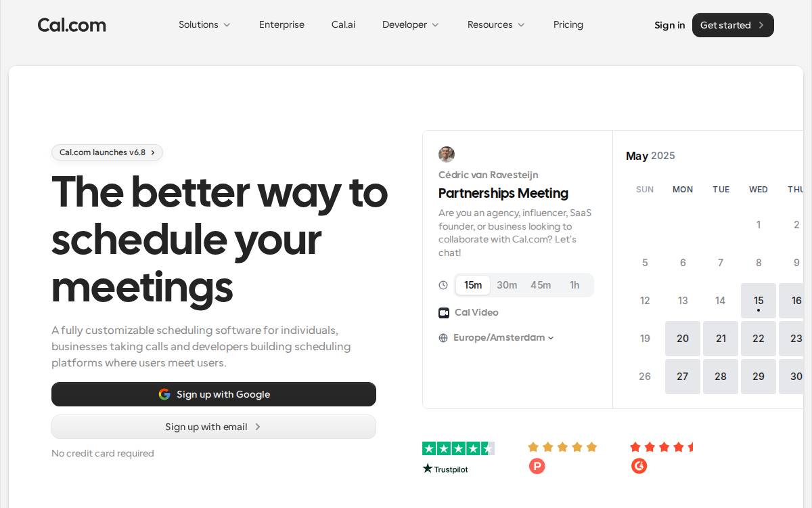This screenshot has width=812, height=508.
Task: Choose the 1h duration option
Action: click(x=574, y=285)
